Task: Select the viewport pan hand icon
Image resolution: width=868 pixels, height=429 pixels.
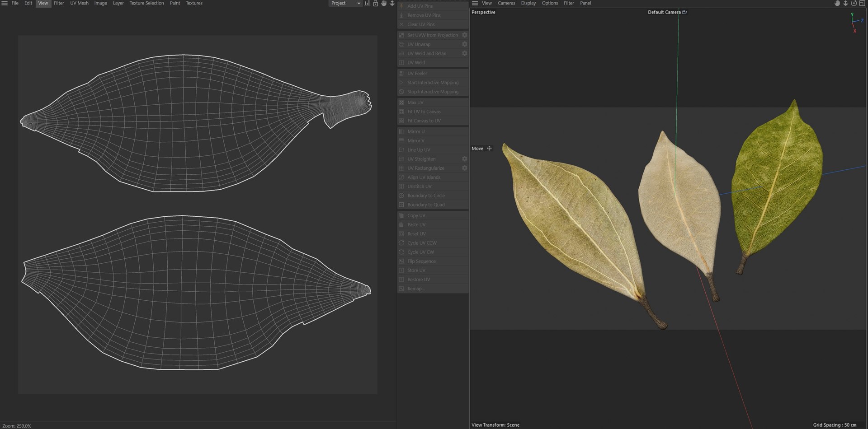Action: point(837,3)
